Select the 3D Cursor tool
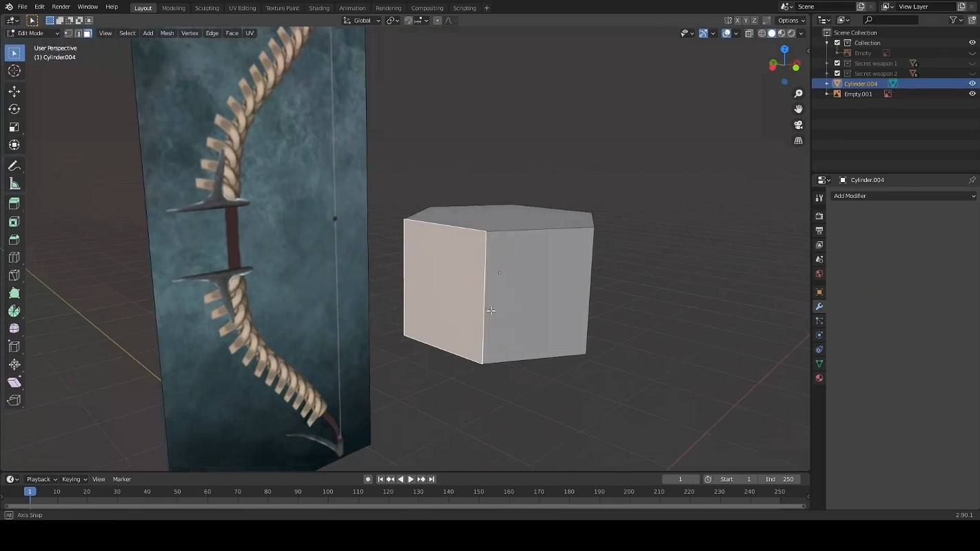Viewport: 980px width, 551px height. (14, 71)
